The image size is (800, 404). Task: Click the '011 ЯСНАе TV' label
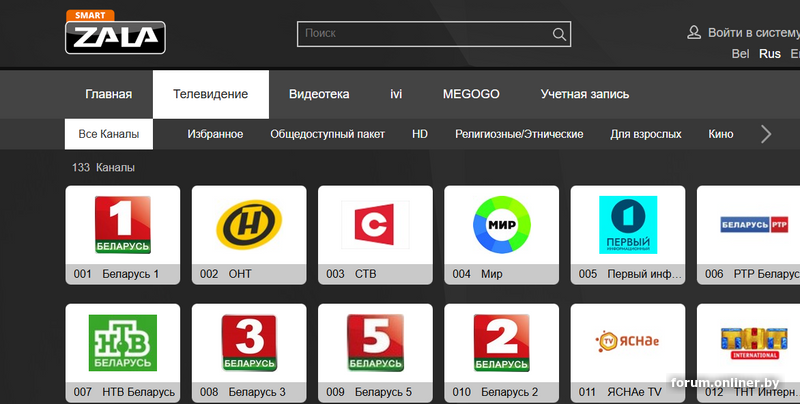pyautogui.click(x=620, y=392)
